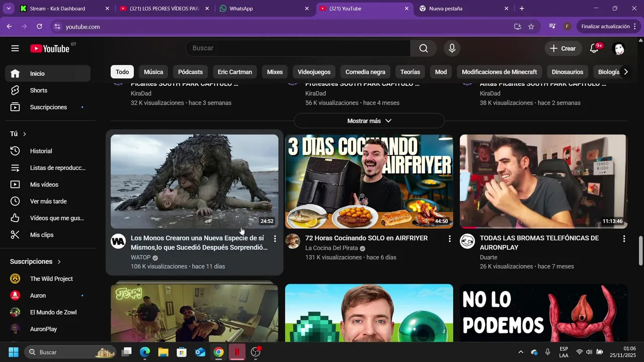Expand Suscripciones header chevron
The height and width of the screenshot is (362, 644).
pos(59,262)
